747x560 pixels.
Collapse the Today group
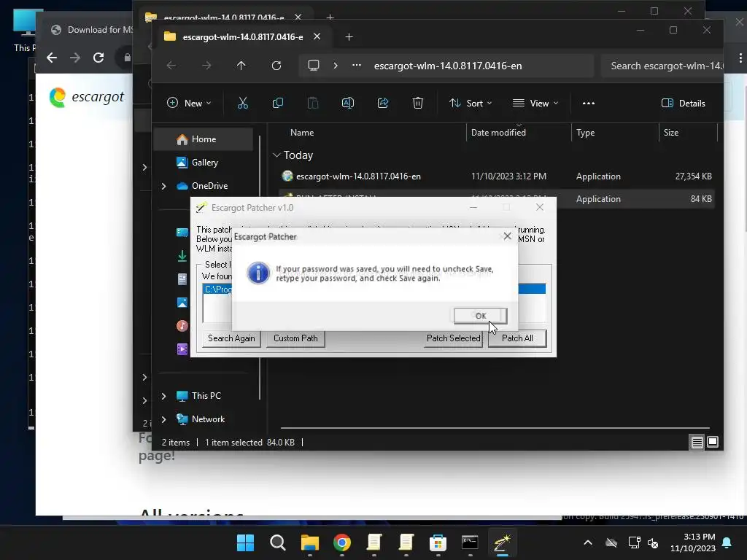[x=276, y=155]
